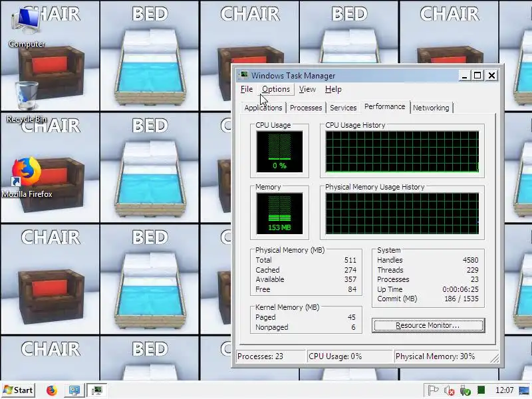Launch the Mozilla Firefox desktop shortcut

27,177
